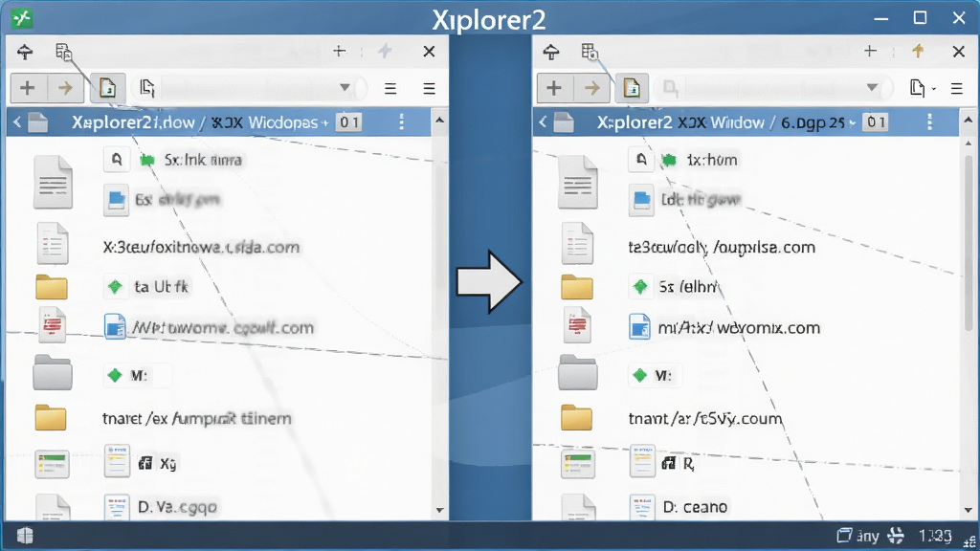Image resolution: width=980 pixels, height=551 pixels.
Task: Click orange pin icon in right pane top row
Action: point(918,52)
